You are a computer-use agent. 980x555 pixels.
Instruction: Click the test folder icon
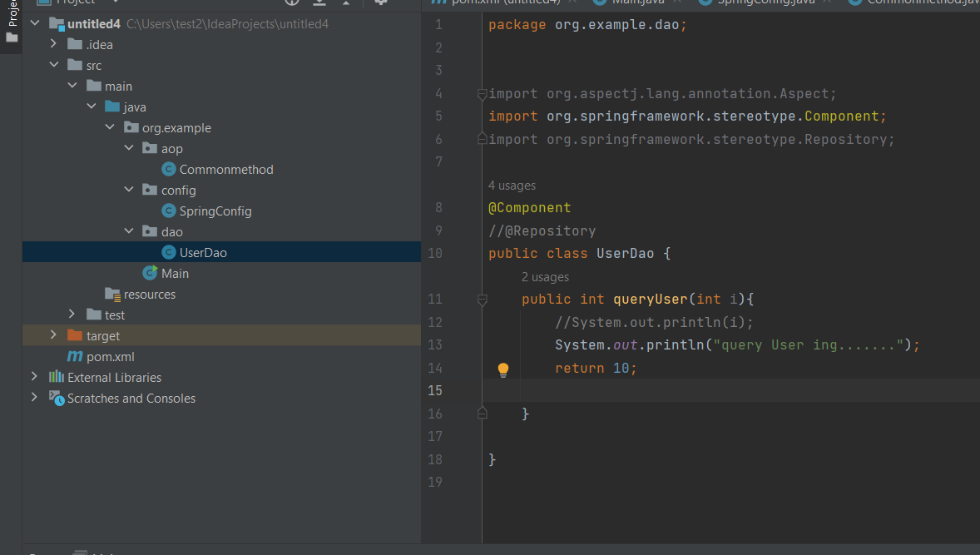(x=94, y=314)
